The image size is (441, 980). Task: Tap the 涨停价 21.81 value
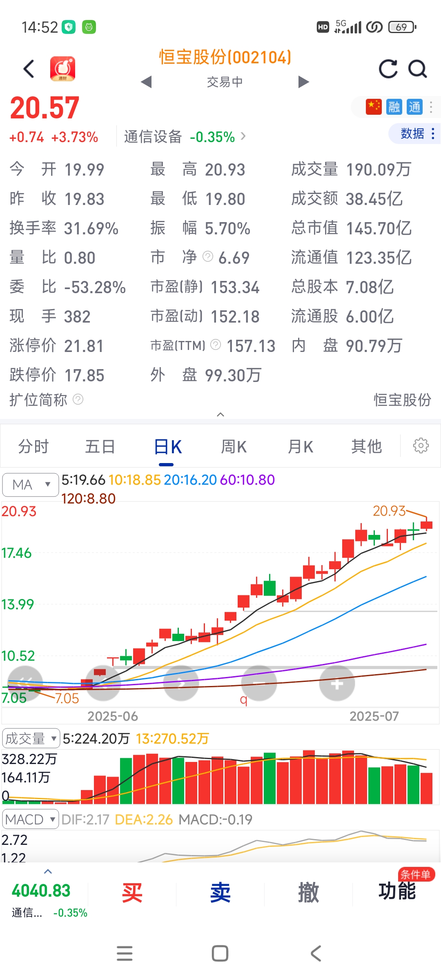[x=84, y=346]
